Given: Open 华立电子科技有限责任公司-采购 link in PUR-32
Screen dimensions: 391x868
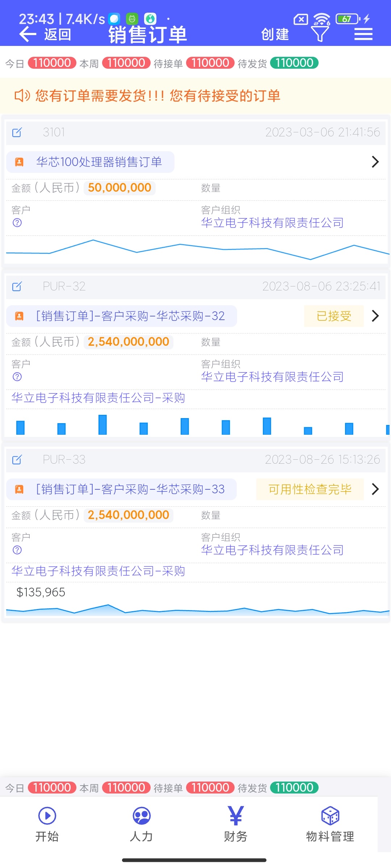Looking at the screenshot, I should pos(98,398).
